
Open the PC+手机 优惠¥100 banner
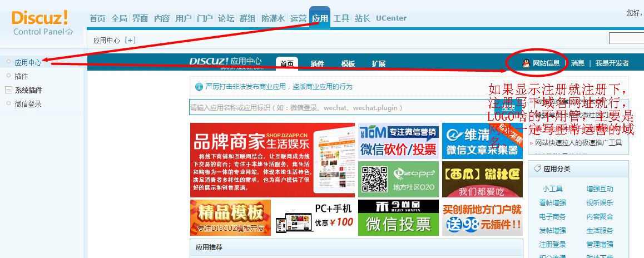tap(314, 218)
